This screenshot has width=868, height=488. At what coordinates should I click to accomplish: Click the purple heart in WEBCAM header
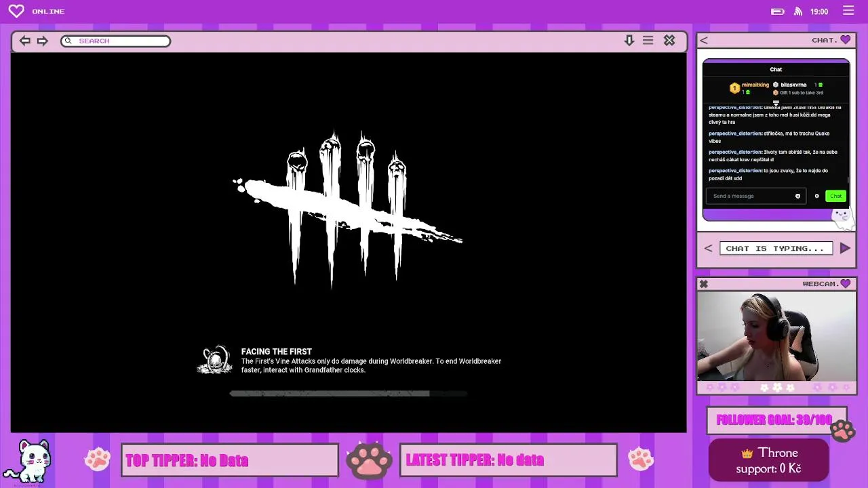coord(845,283)
